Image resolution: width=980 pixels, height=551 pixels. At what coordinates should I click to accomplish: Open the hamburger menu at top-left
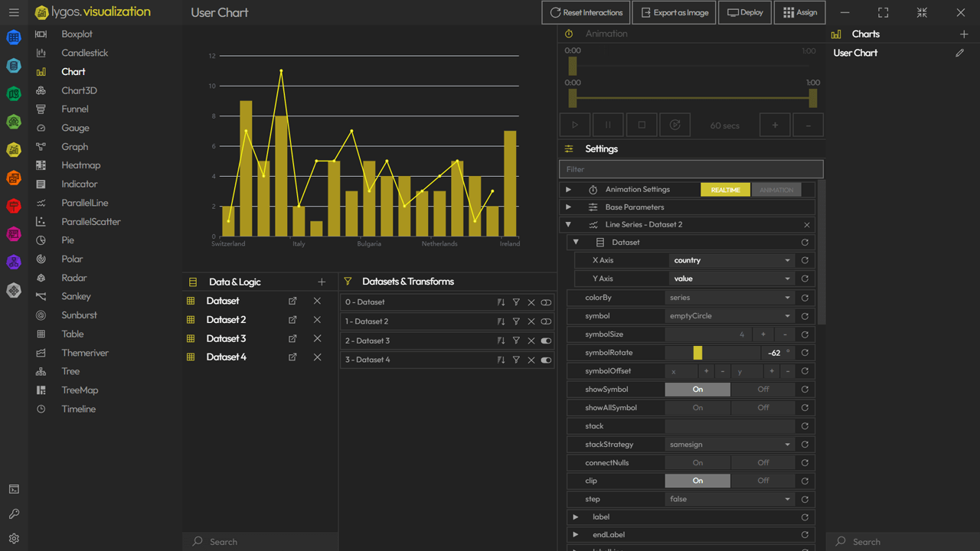click(13, 12)
